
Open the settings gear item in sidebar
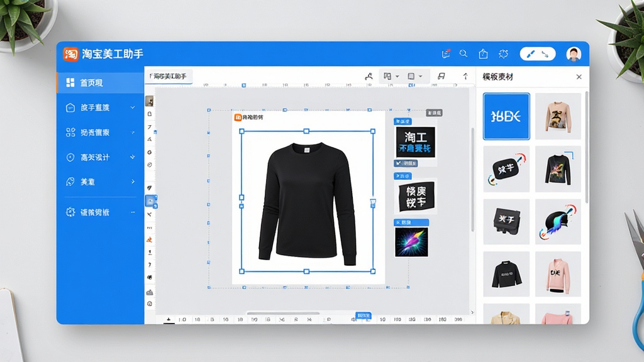pyautogui.click(x=100, y=212)
